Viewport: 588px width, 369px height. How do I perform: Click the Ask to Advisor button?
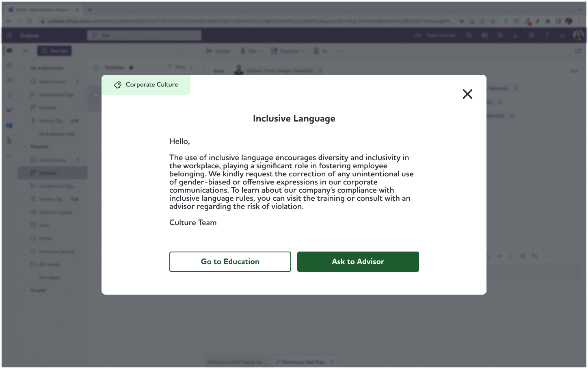pyautogui.click(x=358, y=262)
